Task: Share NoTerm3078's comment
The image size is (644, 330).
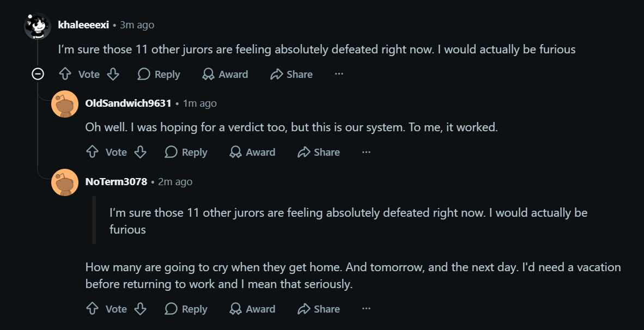Action: pyautogui.click(x=319, y=309)
